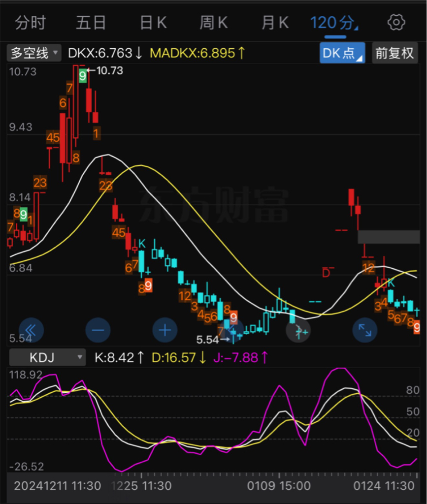Tap the 6.84 price axis label

click(x=21, y=268)
